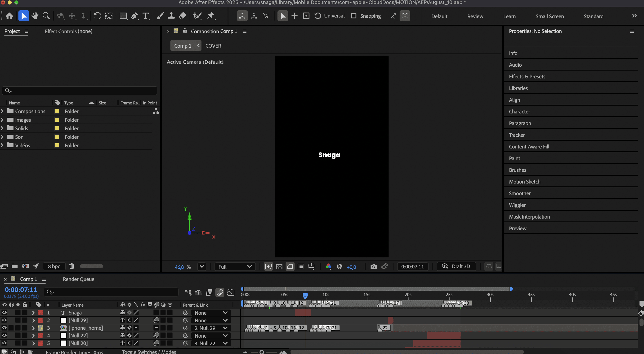This screenshot has height=354, width=644.
Task: Select the Hand tool
Action: tap(35, 16)
